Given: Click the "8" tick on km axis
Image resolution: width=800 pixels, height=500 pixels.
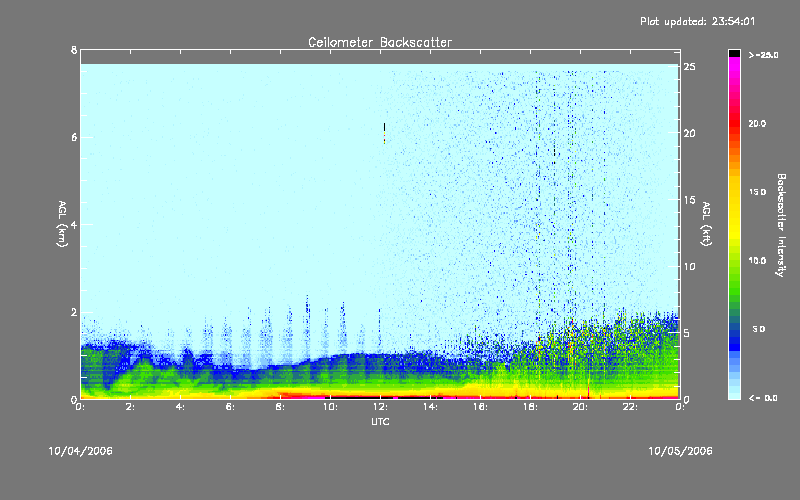Looking at the screenshot, I should 74,50.
